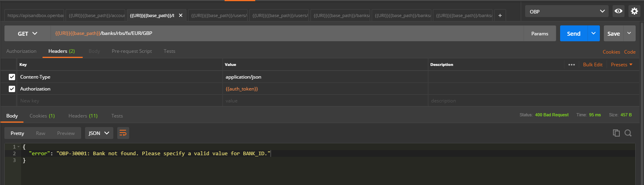Click the 95 ms response time
The image size is (644, 185).
tap(595, 115)
